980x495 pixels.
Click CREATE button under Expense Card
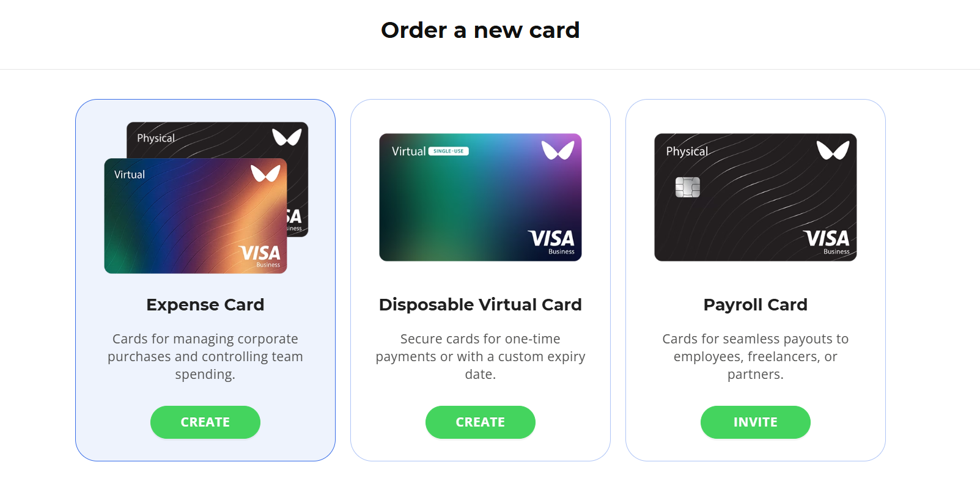click(x=205, y=422)
